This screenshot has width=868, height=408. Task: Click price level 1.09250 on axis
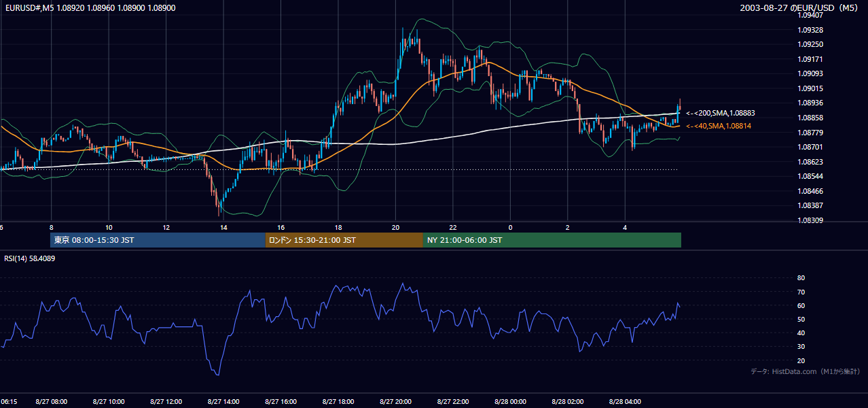pos(810,44)
